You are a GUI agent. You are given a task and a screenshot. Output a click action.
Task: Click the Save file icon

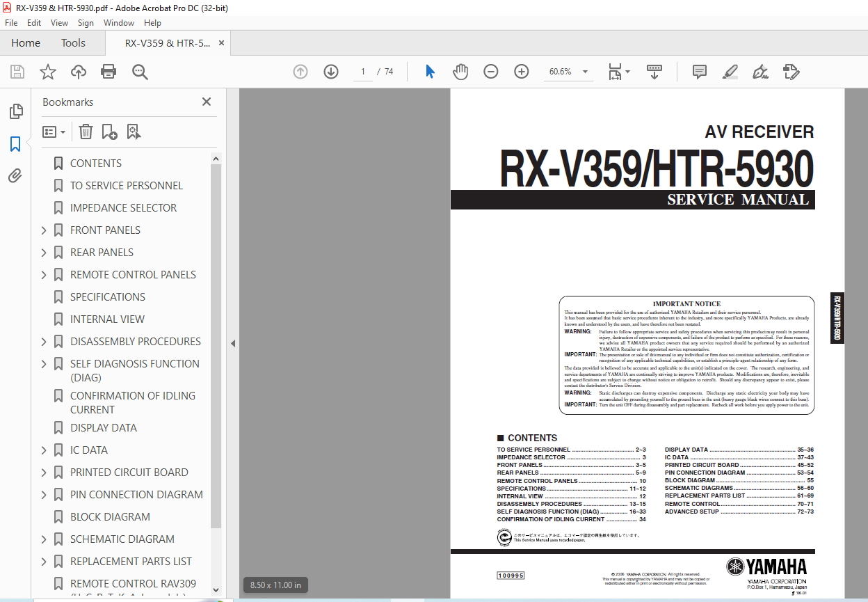click(17, 72)
